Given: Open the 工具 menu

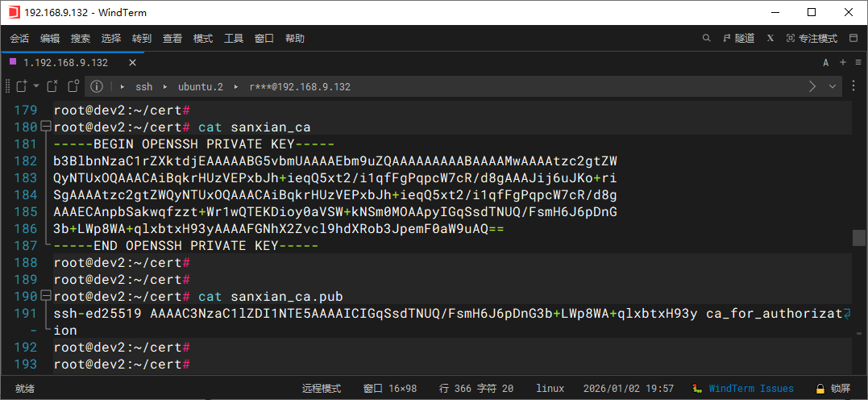Looking at the screenshot, I should coord(234,38).
